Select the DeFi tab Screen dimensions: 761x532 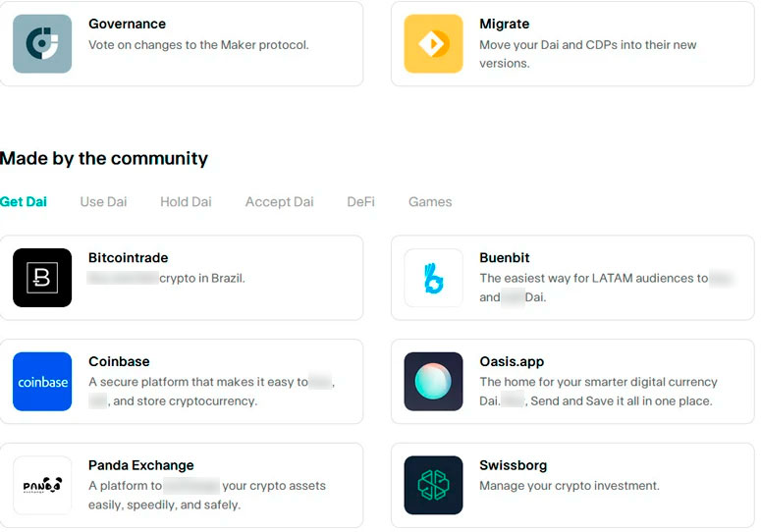tap(360, 202)
